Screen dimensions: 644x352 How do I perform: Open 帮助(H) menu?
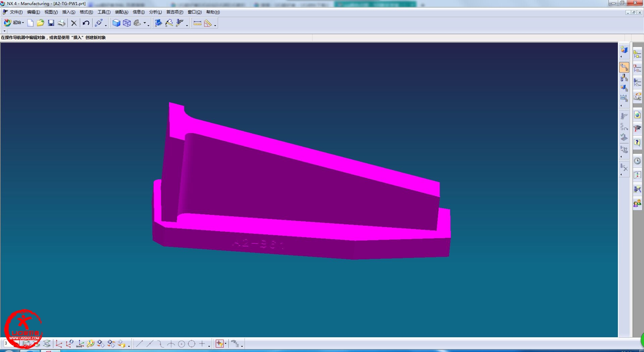[x=213, y=12]
